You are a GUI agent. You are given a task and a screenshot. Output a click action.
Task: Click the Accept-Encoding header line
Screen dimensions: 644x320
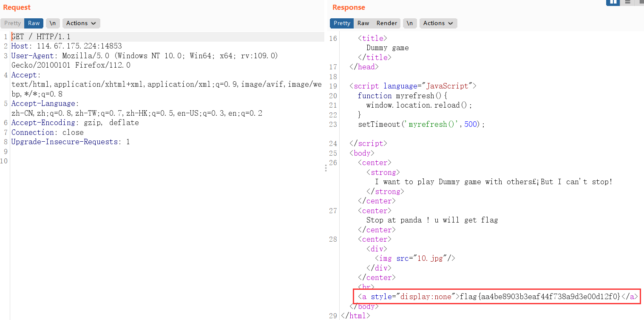pos(75,123)
